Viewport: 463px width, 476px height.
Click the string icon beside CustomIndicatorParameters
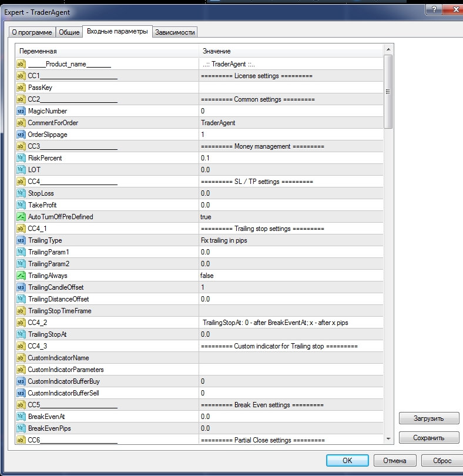pos(21,370)
